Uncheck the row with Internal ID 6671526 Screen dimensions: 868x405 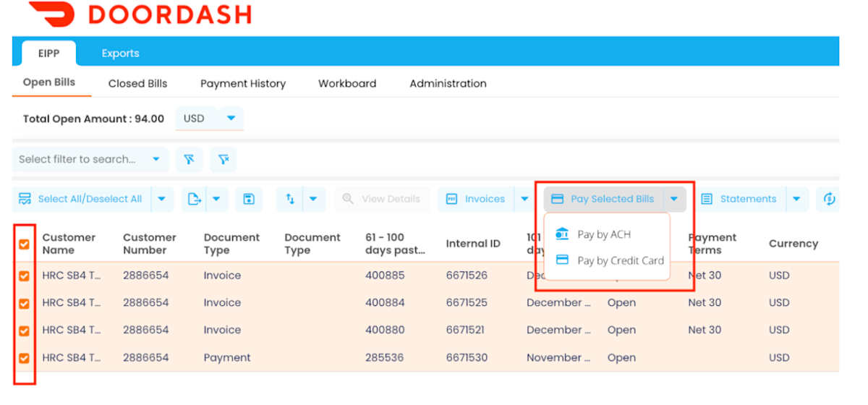click(25, 276)
